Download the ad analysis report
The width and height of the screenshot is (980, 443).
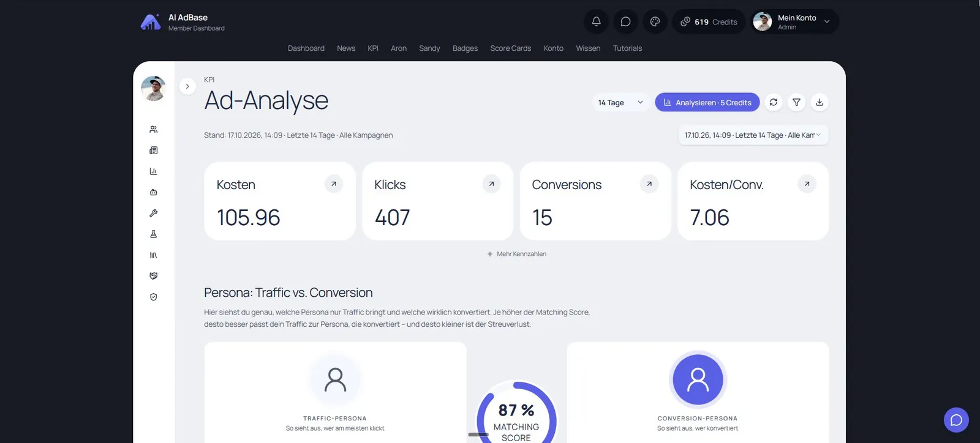(x=820, y=102)
